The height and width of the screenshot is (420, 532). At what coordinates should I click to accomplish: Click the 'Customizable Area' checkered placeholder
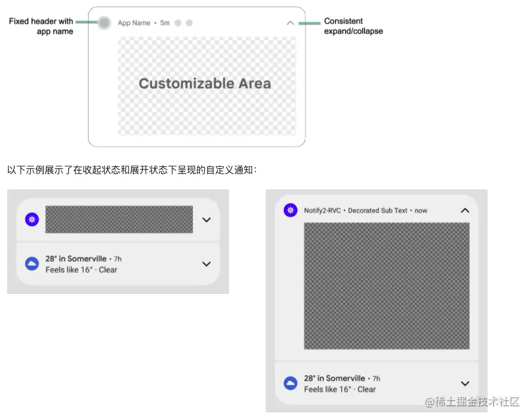pos(207,86)
